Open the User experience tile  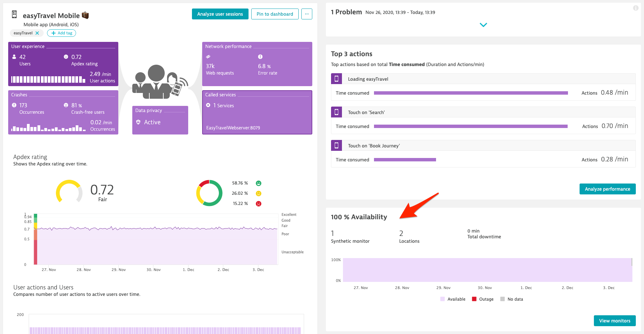pos(63,64)
